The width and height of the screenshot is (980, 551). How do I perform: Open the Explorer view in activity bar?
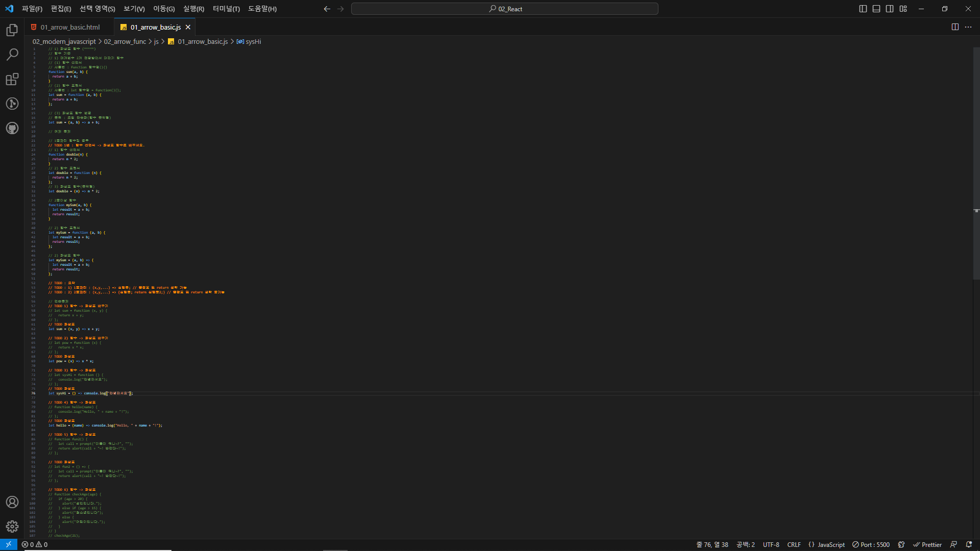[12, 31]
